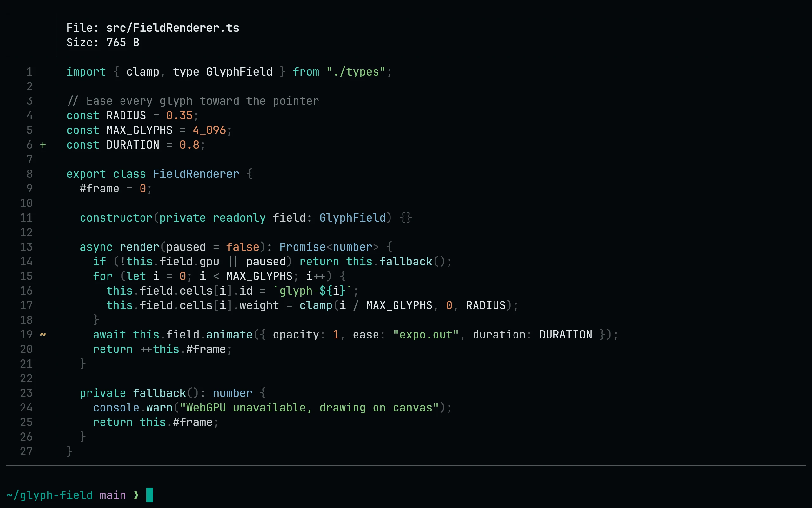Click line number 27 in the gutter
Image resolution: width=812 pixels, height=508 pixels.
[26, 452]
